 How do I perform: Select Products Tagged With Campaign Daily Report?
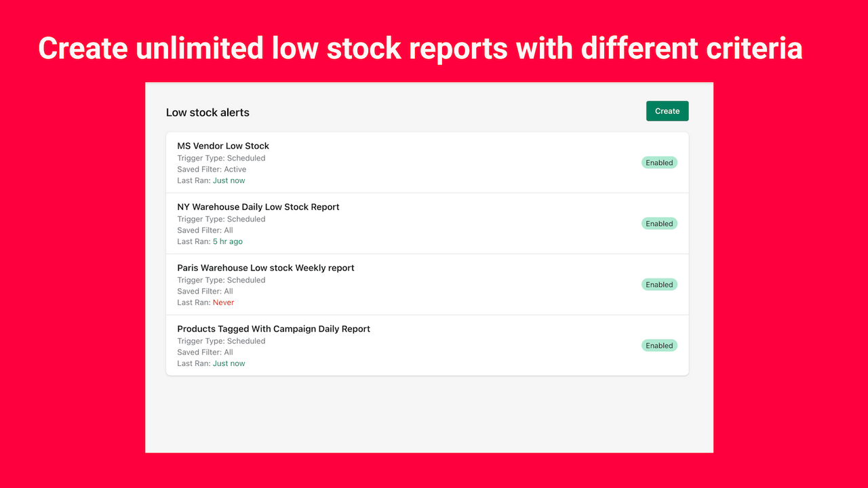pos(273,329)
